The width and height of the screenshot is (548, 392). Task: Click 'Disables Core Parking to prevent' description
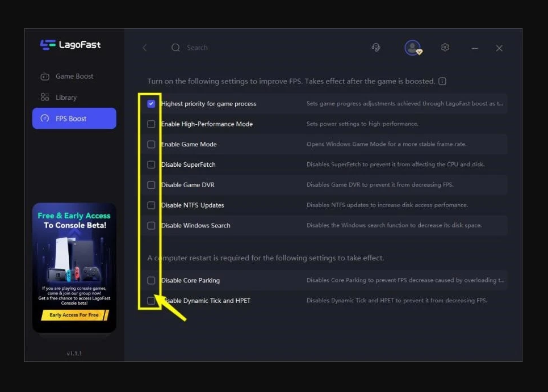tap(405, 280)
